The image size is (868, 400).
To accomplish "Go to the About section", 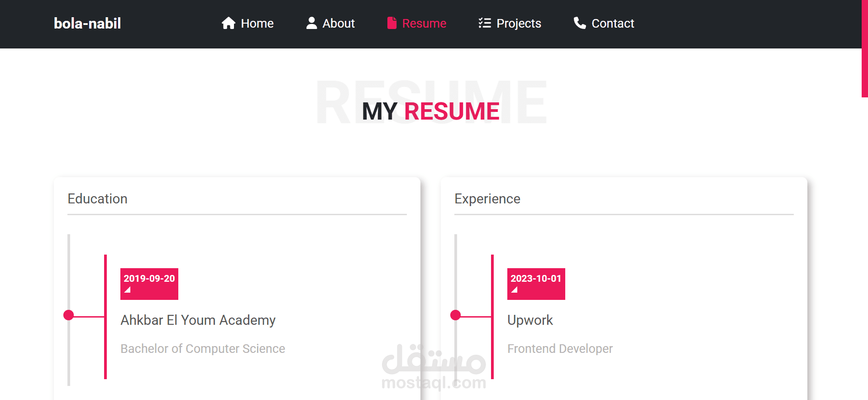I will point(339,24).
